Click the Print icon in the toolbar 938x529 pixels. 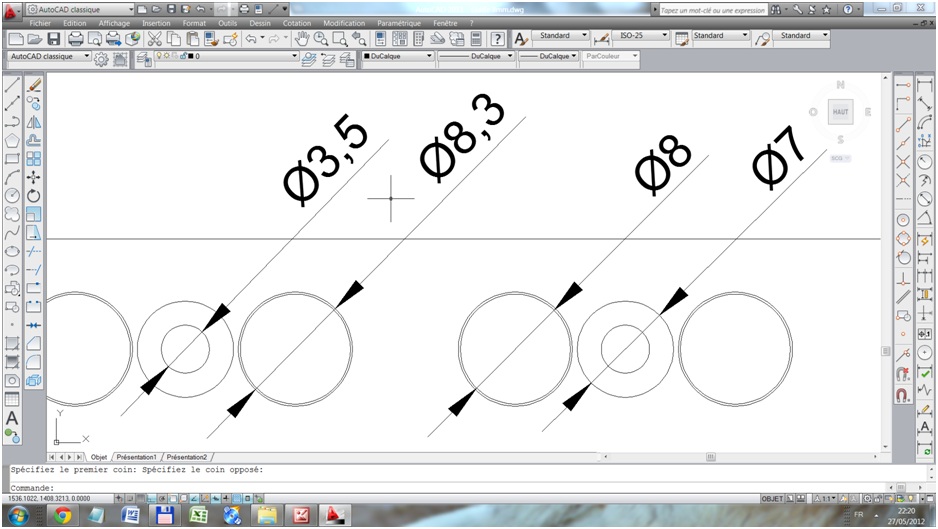coord(75,39)
